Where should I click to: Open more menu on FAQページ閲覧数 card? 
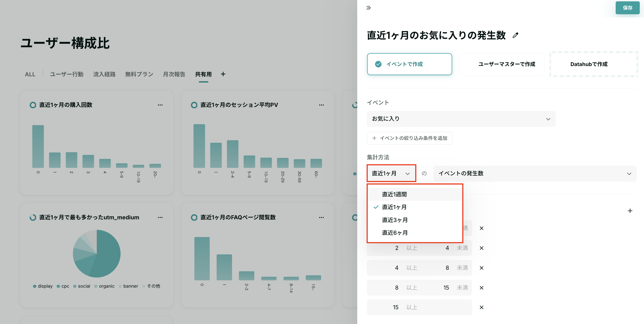point(321,217)
